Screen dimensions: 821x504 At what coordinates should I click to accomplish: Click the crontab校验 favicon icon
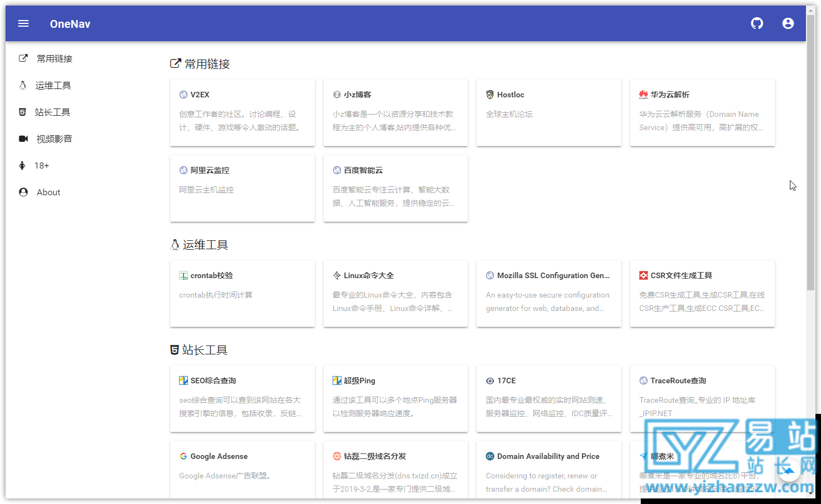tap(184, 275)
